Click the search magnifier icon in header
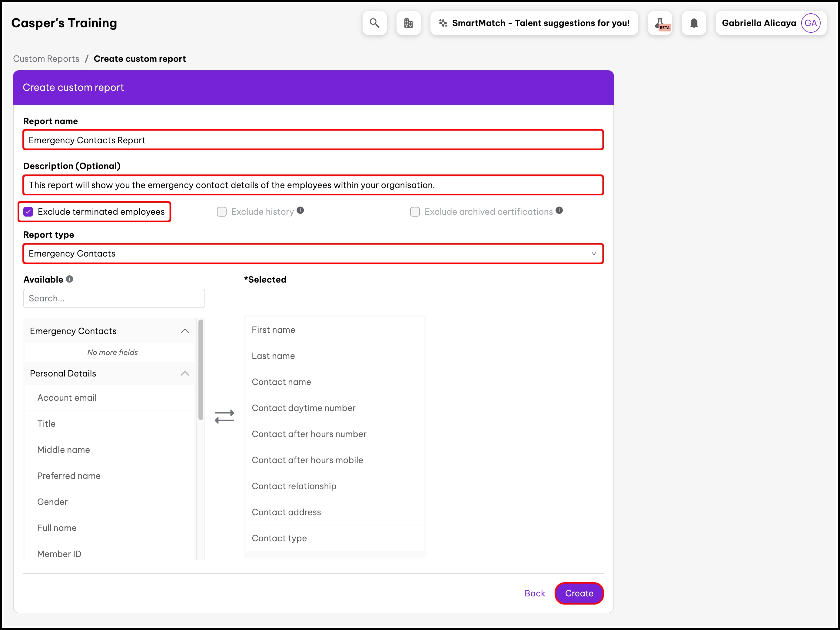Image resolution: width=840 pixels, height=630 pixels. point(374,23)
